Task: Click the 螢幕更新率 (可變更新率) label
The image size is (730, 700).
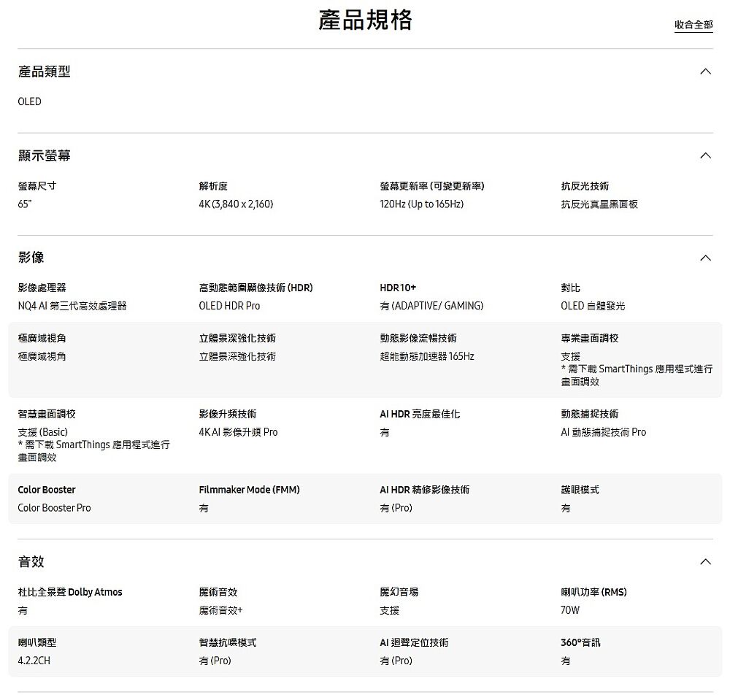Action: tap(432, 185)
